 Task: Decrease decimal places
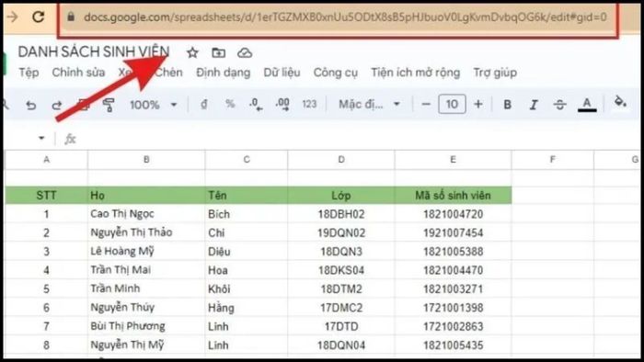256,105
